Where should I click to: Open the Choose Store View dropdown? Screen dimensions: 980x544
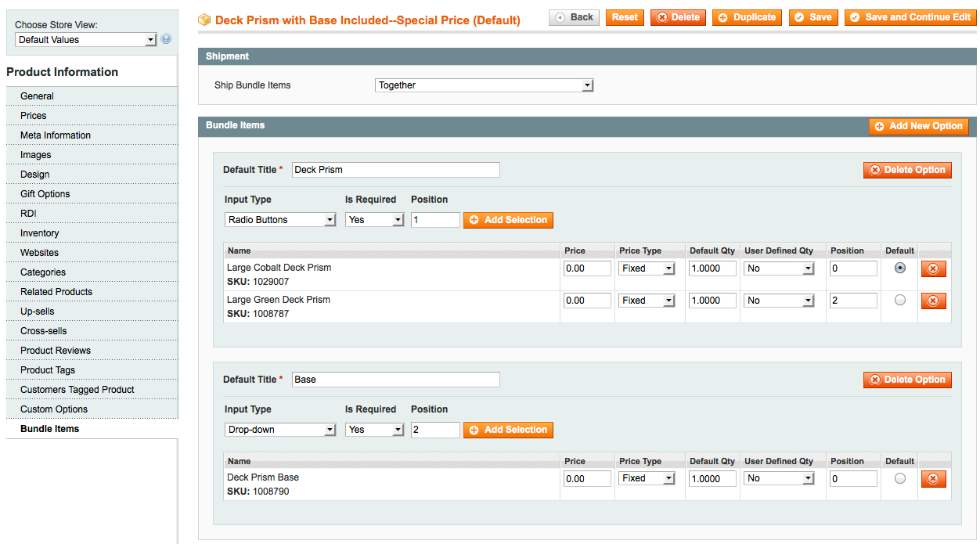(x=86, y=40)
